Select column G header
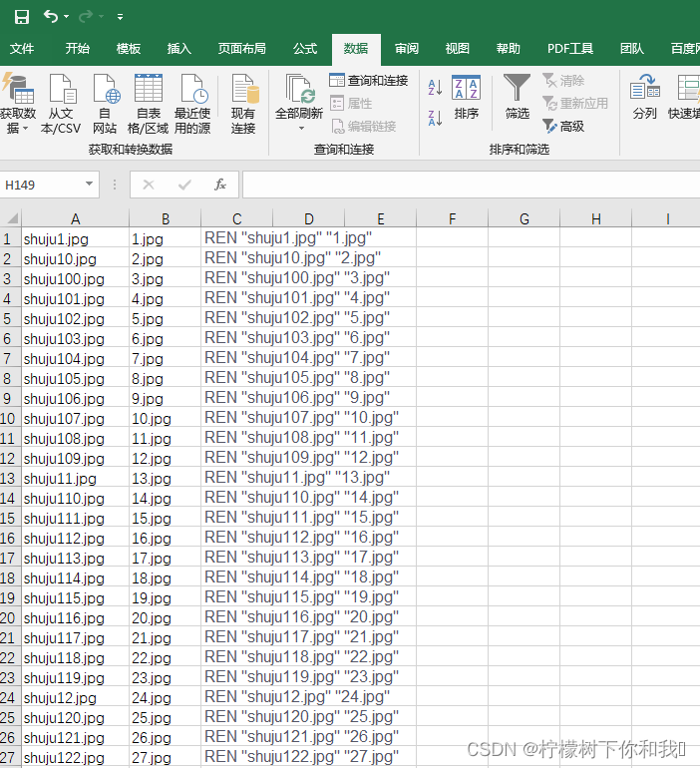700x768 pixels. [x=525, y=218]
